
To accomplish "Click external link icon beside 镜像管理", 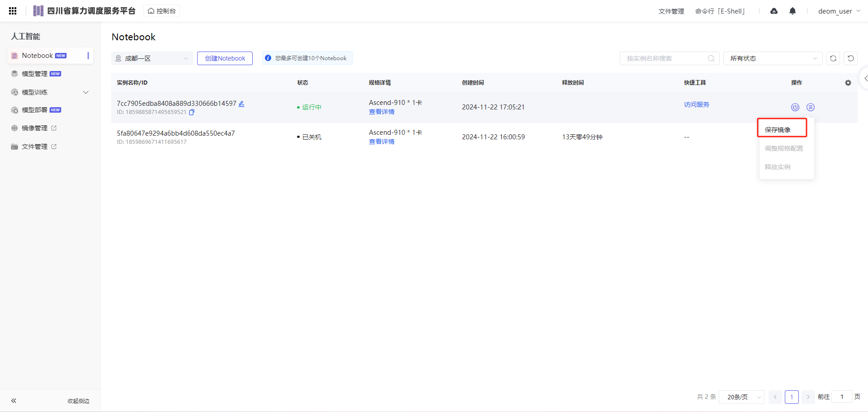I will coord(54,128).
